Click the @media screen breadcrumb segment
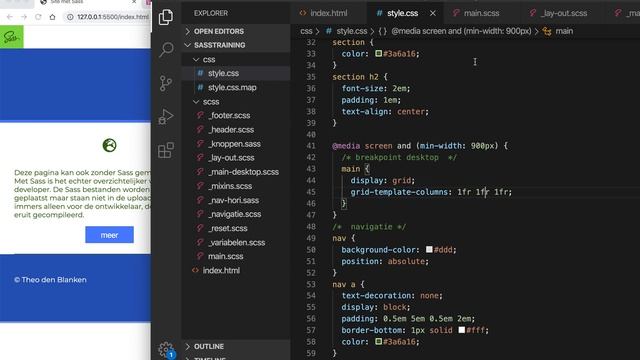Viewport: 640px width, 360px height. [x=455, y=31]
